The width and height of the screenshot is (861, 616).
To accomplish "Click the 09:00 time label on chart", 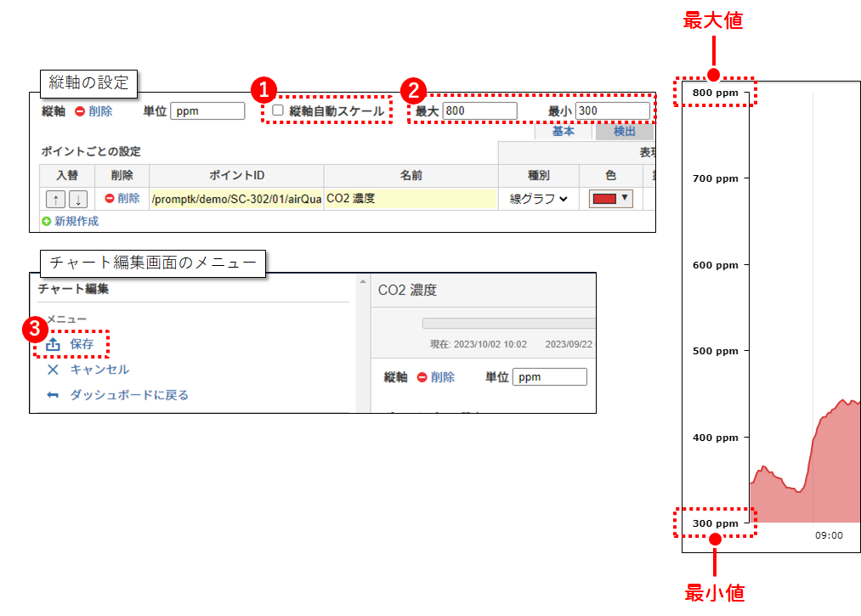I will click(829, 535).
